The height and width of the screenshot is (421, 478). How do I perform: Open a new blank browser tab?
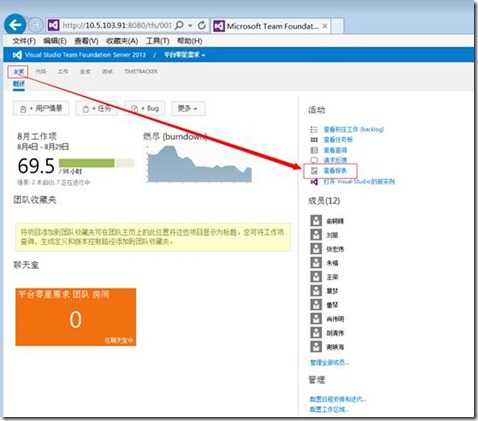(337, 26)
